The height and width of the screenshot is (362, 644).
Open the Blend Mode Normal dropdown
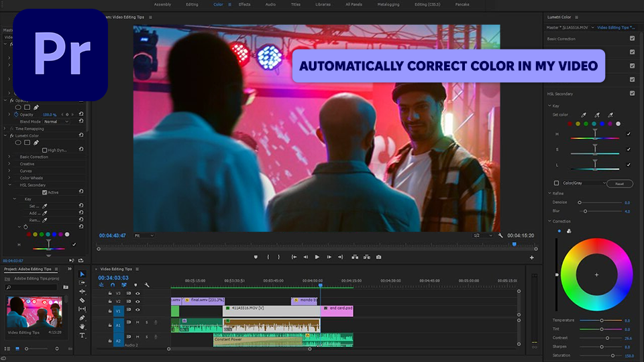pyautogui.click(x=56, y=122)
